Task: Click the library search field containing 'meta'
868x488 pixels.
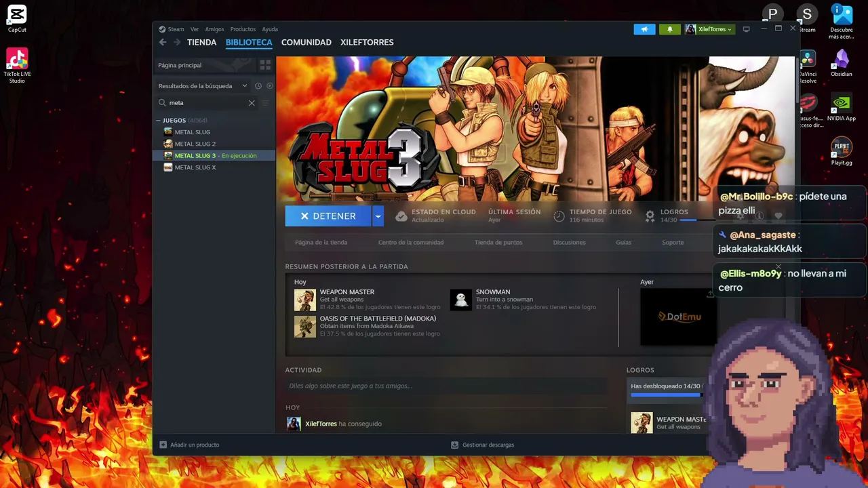Action: 207,103
